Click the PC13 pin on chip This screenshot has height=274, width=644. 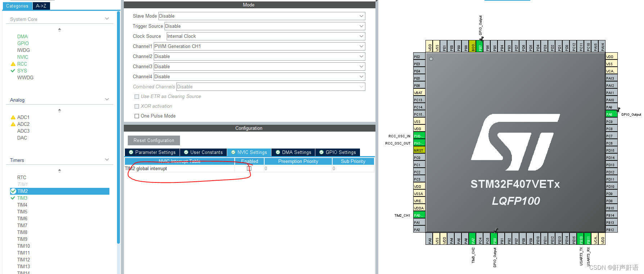419,100
